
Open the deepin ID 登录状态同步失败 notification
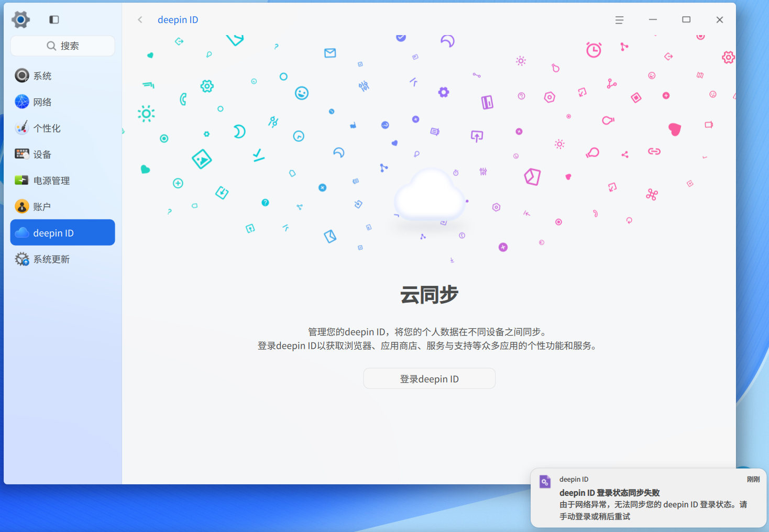[649, 498]
